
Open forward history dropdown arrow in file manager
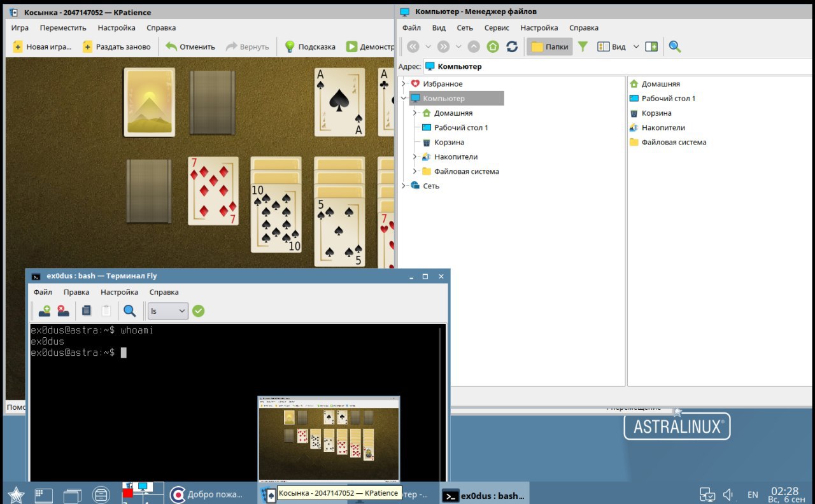coord(458,46)
